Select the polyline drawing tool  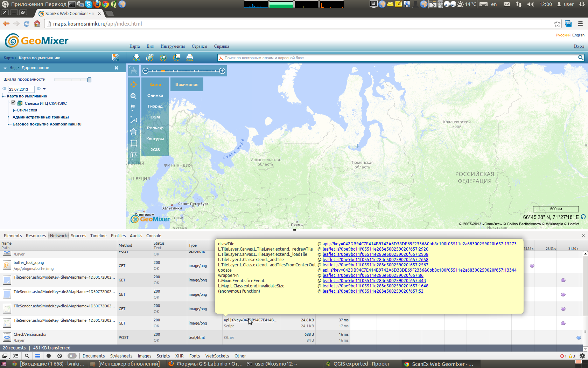pyautogui.click(x=133, y=120)
